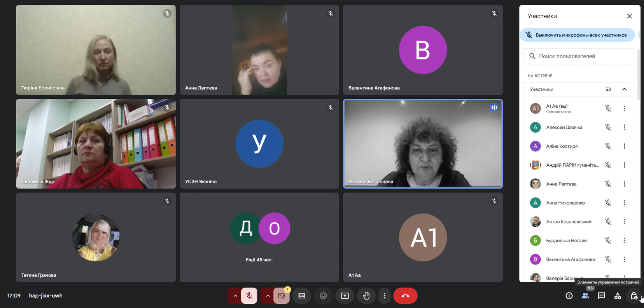
Task: Open audio settings arrow beside microphone
Action: coord(235,296)
